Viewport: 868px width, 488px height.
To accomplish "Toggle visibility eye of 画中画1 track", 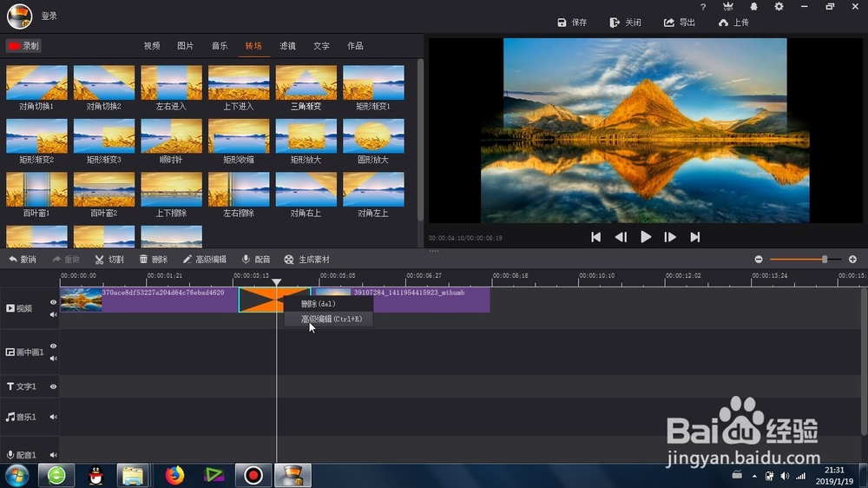I will point(53,346).
